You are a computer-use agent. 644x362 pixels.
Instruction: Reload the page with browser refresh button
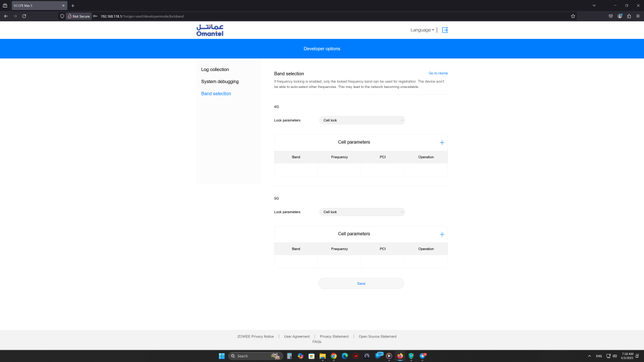[24, 16]
